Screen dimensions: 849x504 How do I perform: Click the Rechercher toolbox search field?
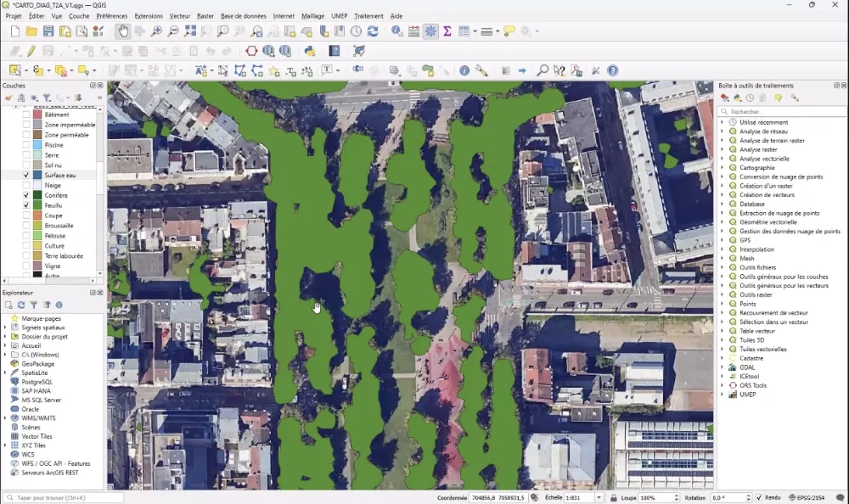coord(783,111)
